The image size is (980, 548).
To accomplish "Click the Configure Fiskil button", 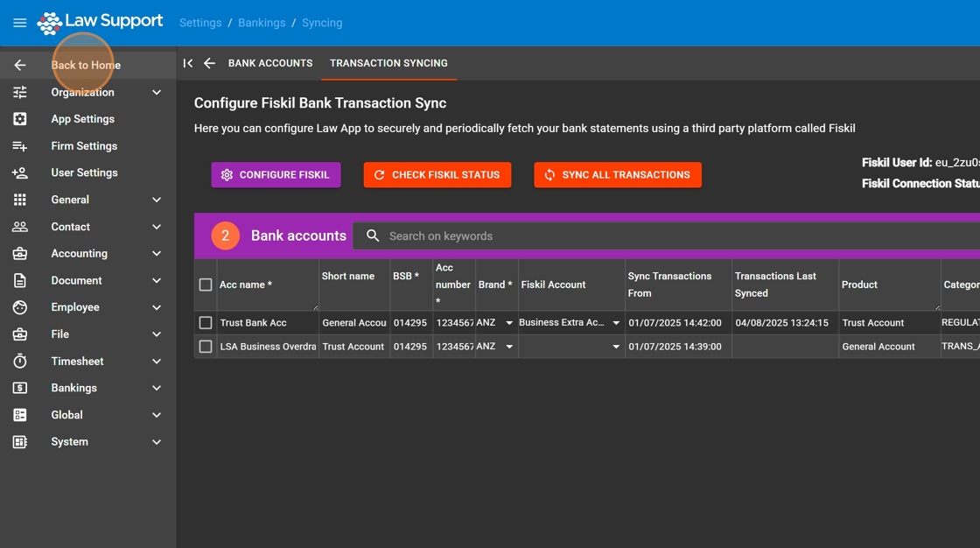I will 276,175.
